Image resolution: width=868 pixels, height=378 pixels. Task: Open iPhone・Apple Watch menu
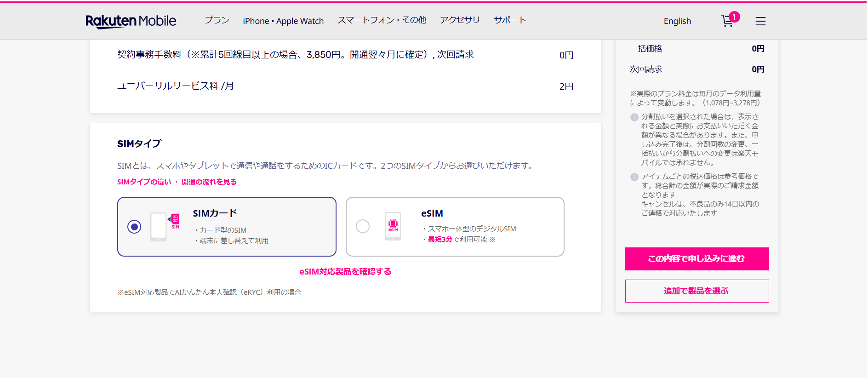pos(283,21)
